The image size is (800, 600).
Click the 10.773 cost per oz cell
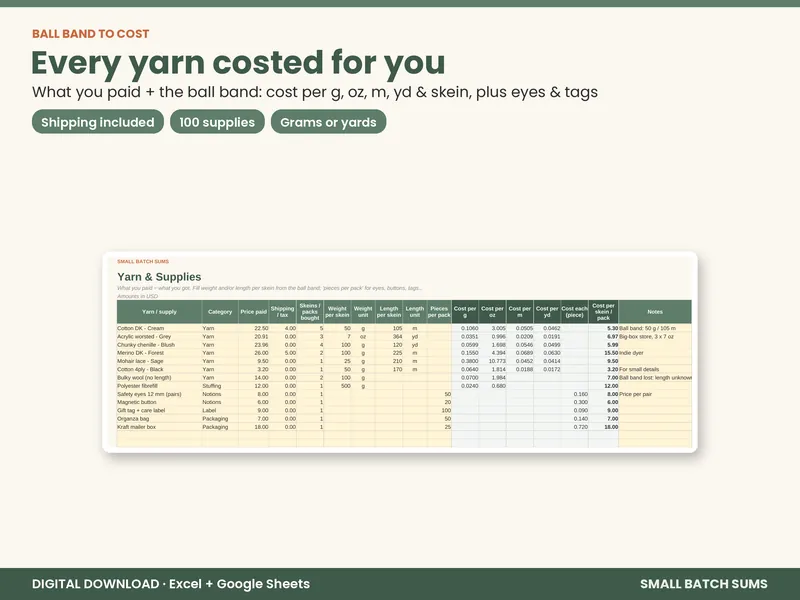coord(492,361)
